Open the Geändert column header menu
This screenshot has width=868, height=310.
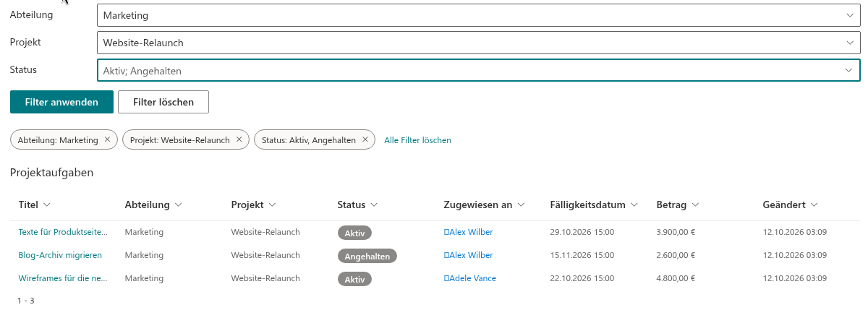pos(790,204)
